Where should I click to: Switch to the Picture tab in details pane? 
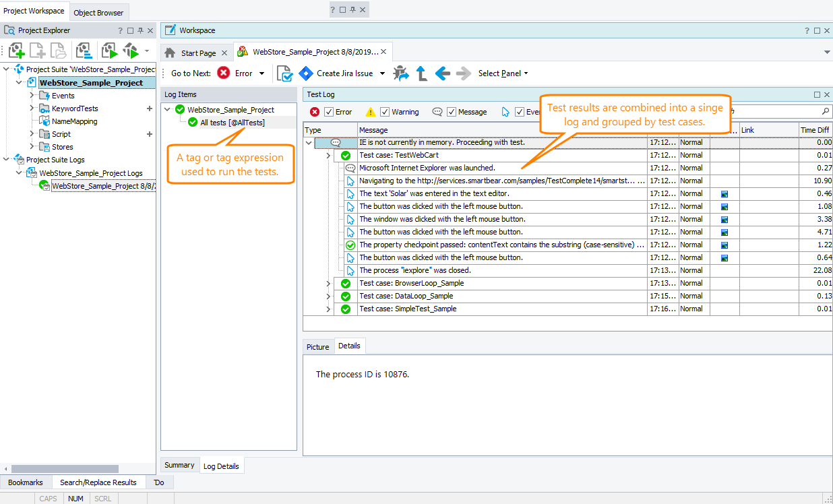(x=317, y=346)
